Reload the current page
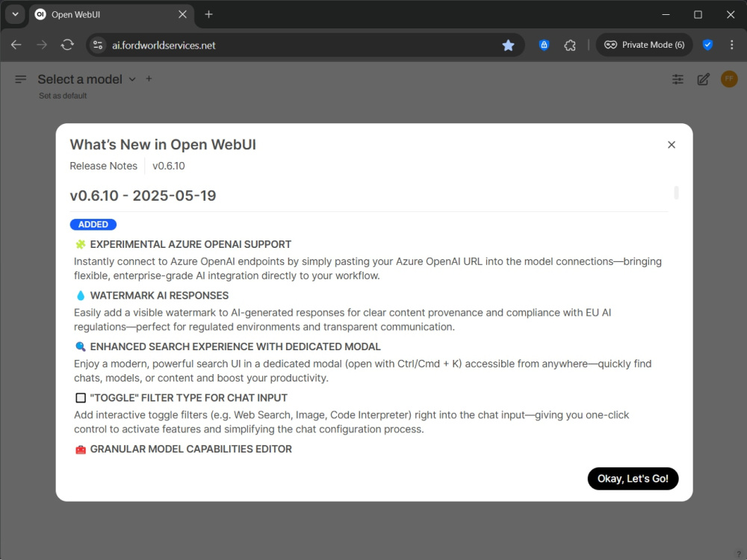This screenshot has width=747, height=560. pos(67,45)
